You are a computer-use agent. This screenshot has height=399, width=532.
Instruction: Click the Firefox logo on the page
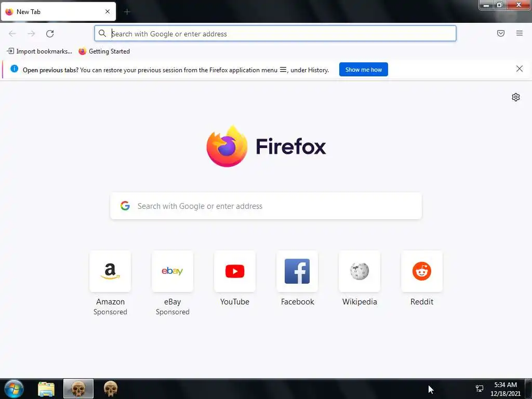click(266, 146)
